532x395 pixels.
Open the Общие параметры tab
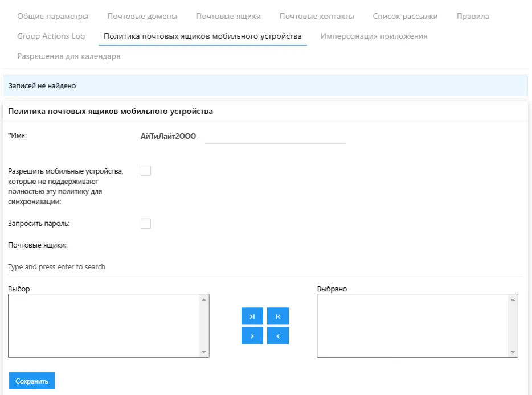point(53,16)
